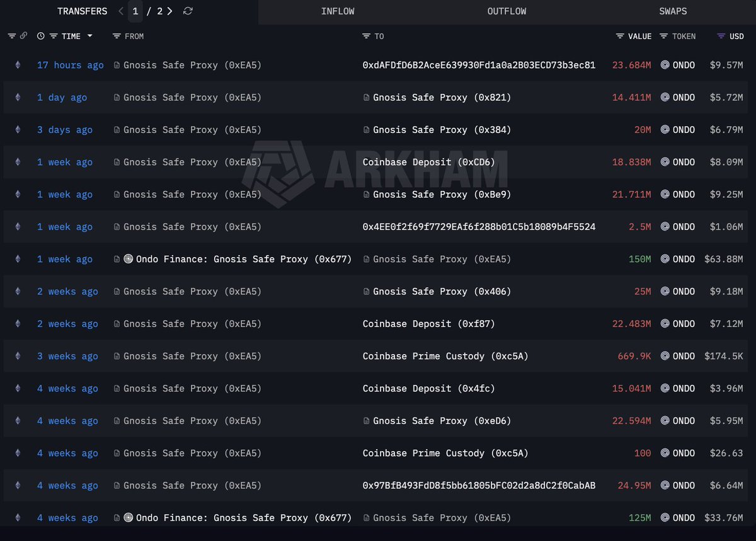
Task: Expand the TIME column dropdown arrow
Action: coord(89,36)
